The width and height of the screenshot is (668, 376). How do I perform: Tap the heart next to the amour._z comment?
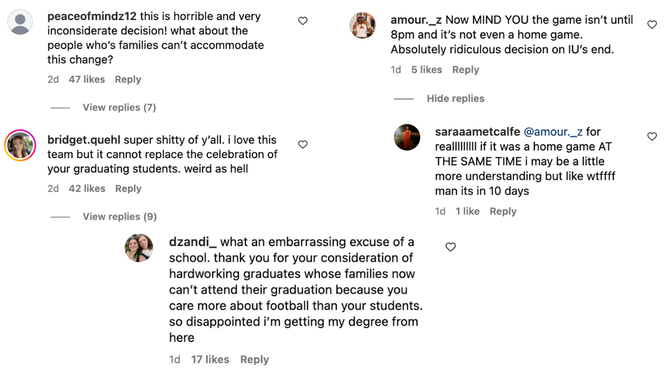click(652, 25)
